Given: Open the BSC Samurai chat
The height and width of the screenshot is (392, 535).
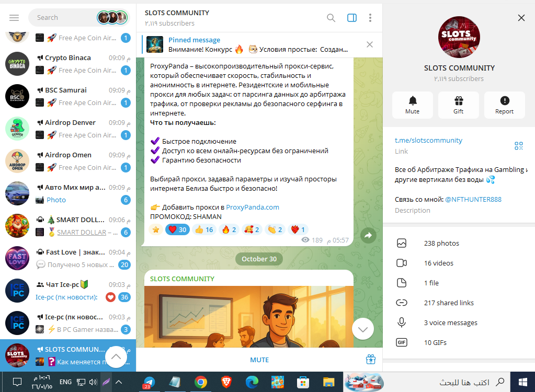Looking at the screenshot, I should pos(68,97).
